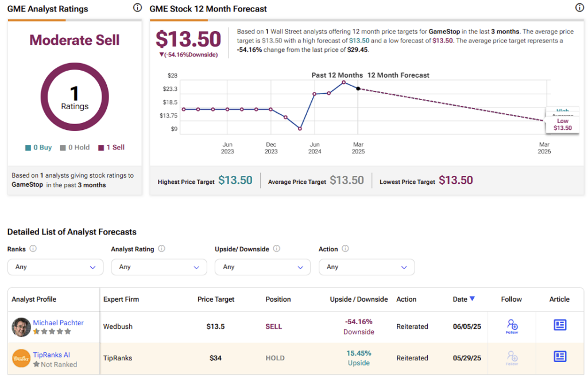Click the Action column header
The height and width of the screenshot is (377, 588).
click(x=407, y=299)
